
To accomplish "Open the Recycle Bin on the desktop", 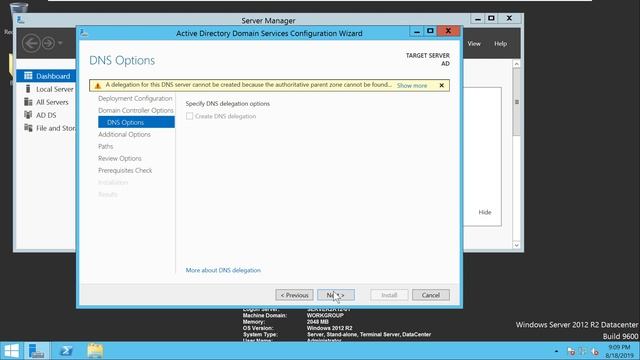I will (x=18, y=8).
